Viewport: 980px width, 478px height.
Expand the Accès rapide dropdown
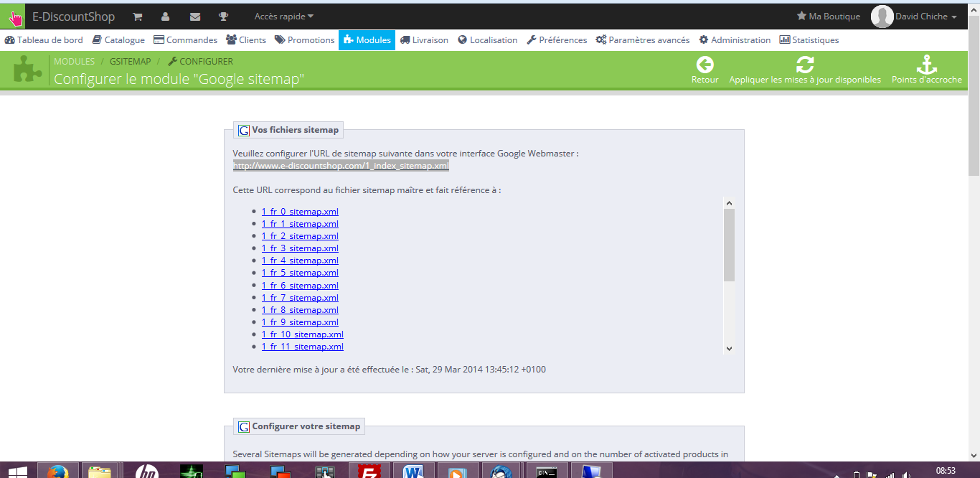click(284, 17)
